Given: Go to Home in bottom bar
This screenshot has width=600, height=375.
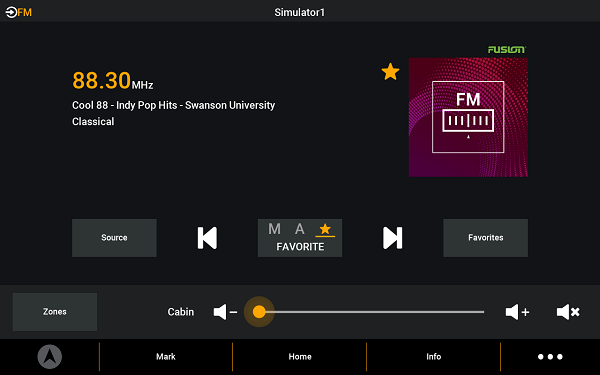Looking at the screenshot, I should [300, 357].
